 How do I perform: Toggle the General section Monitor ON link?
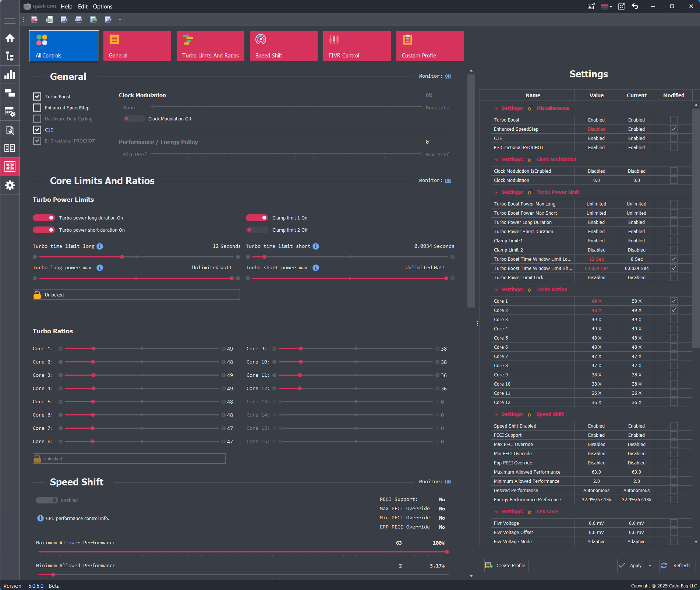[448, 76]
